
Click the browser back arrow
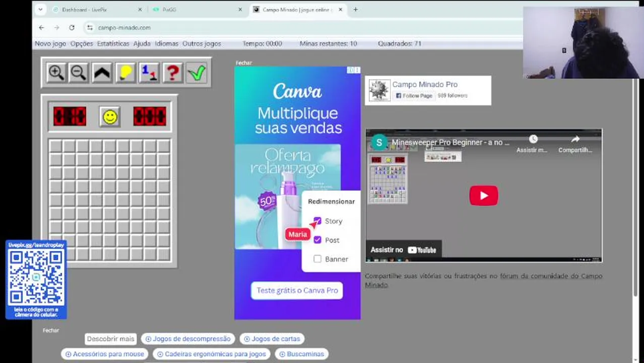41,28
